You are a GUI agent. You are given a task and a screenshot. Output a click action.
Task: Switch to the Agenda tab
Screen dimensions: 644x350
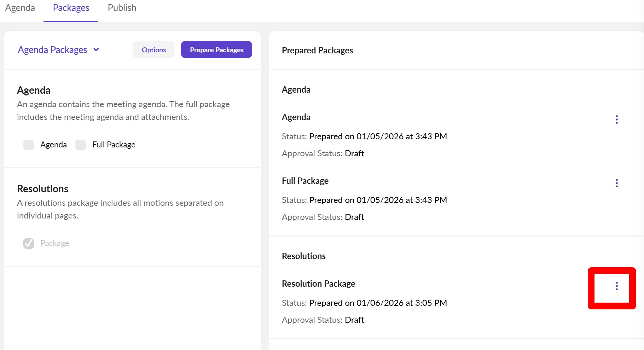pyautogui.click(x=20, y=8)
